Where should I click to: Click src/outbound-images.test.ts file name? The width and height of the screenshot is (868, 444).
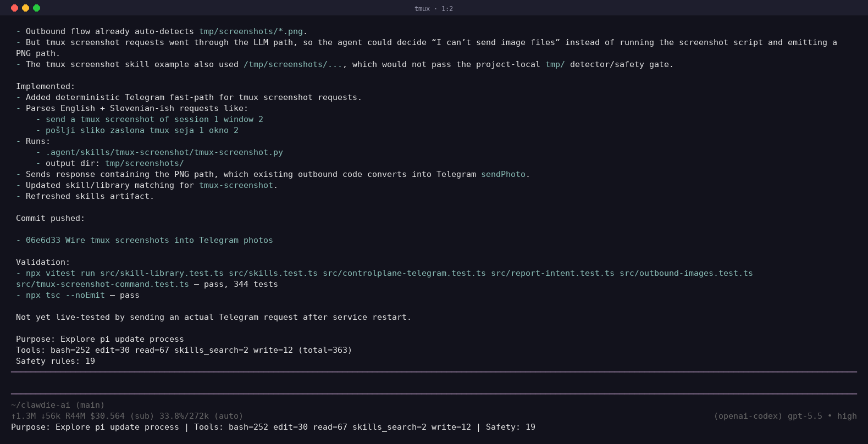click(686, 273)
